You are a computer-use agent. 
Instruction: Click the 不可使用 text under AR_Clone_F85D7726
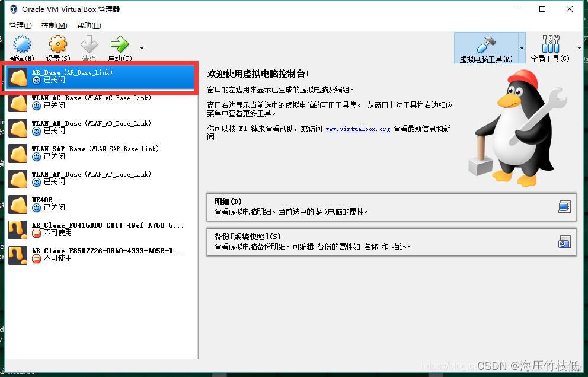pyautogui.click(x=57, y=258)
